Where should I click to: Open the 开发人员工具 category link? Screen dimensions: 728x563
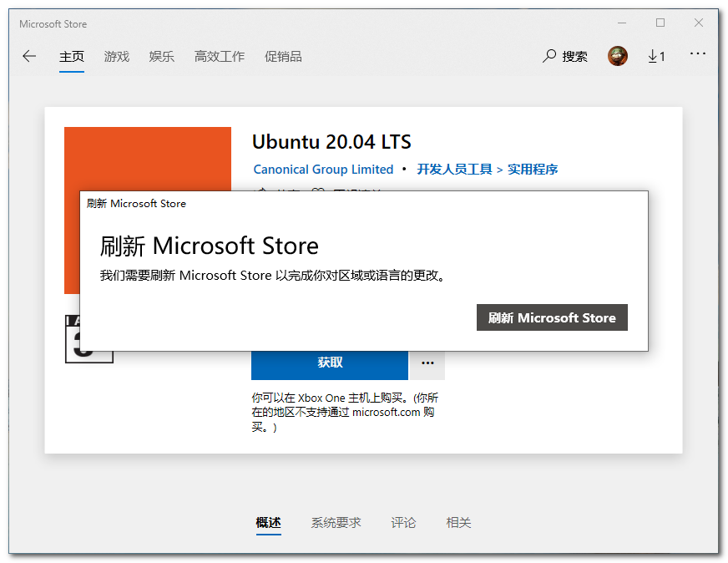coord(455,170)
